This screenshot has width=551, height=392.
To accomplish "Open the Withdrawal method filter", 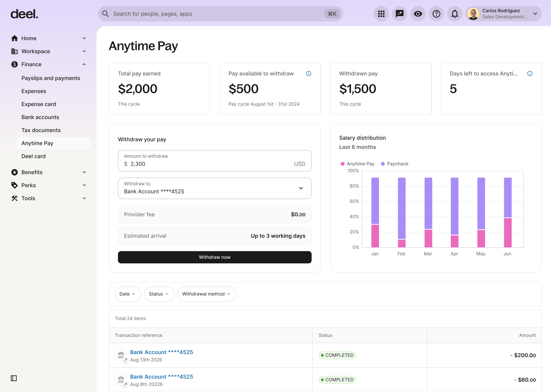I will pos(206,294).
